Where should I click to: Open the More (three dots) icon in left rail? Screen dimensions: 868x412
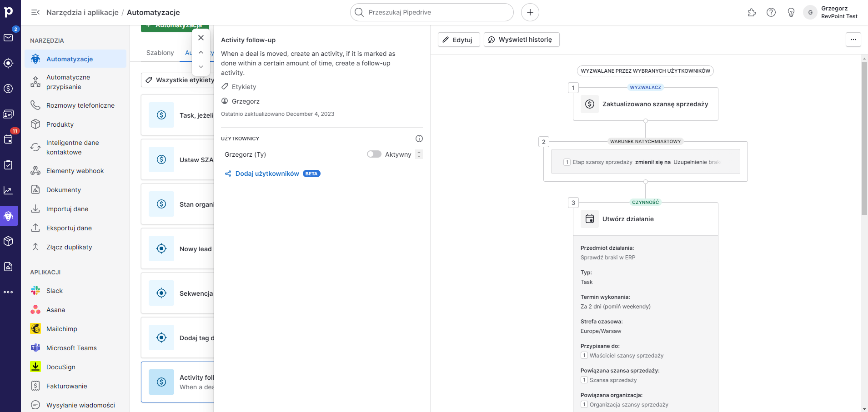coord(9,292)
